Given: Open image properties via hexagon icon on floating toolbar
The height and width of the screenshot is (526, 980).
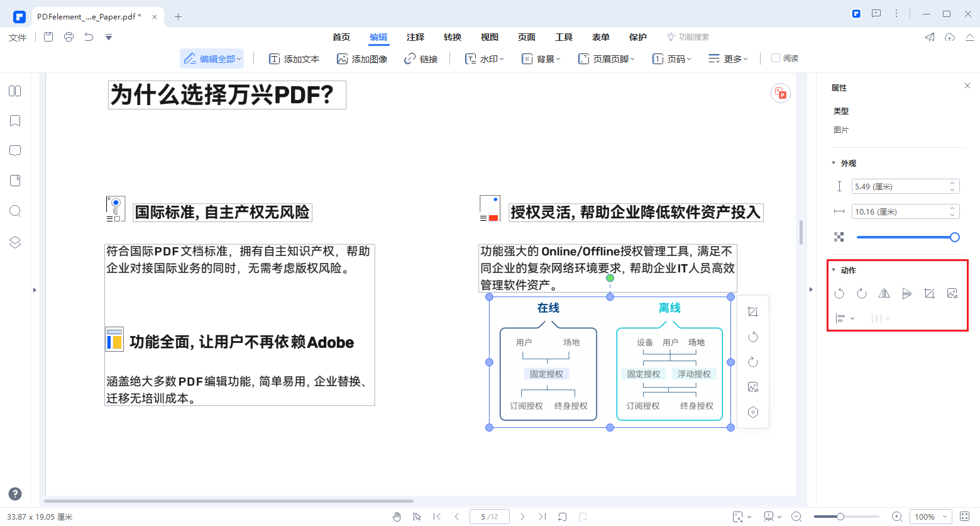Looking at the screenshot, I should (x=752, y=412).
